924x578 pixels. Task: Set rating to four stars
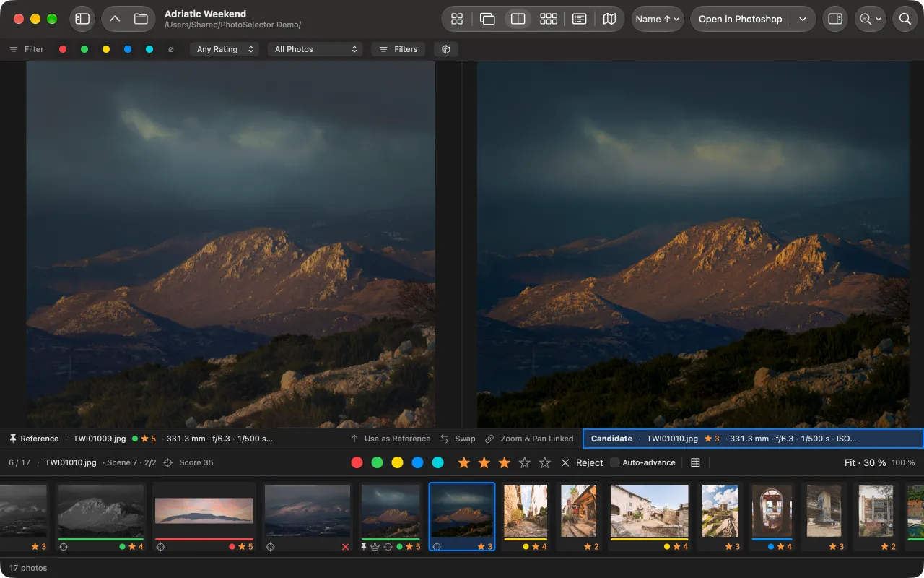[525, 462]
